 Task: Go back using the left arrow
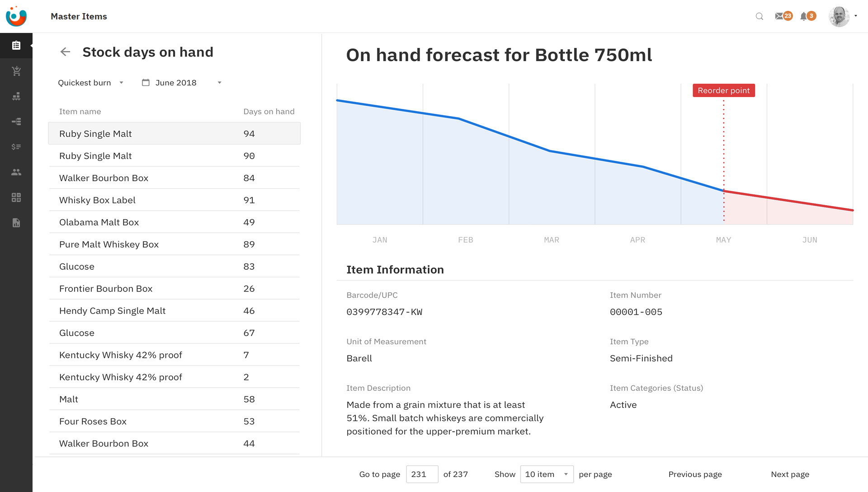66,52
